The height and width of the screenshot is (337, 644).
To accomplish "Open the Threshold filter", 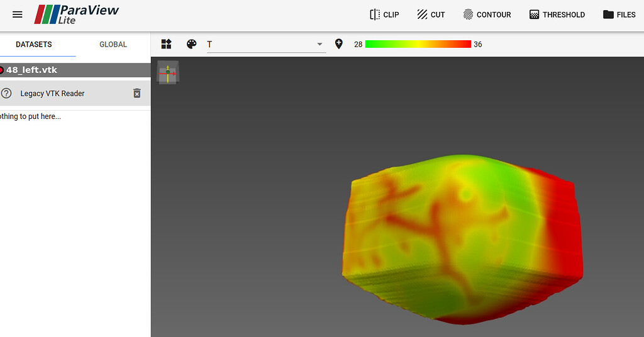I will pyautogui.click(x=557, y=14).
